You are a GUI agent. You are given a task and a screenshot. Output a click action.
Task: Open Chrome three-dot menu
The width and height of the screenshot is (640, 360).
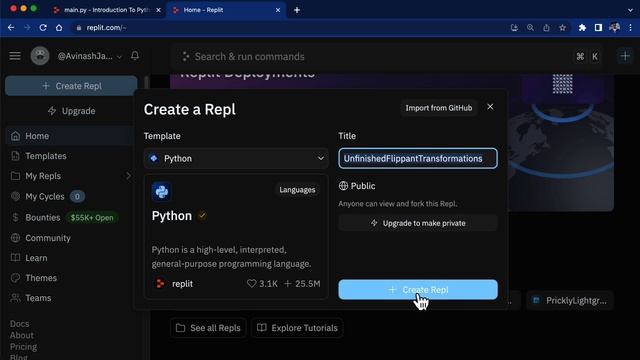click(631, 28)
